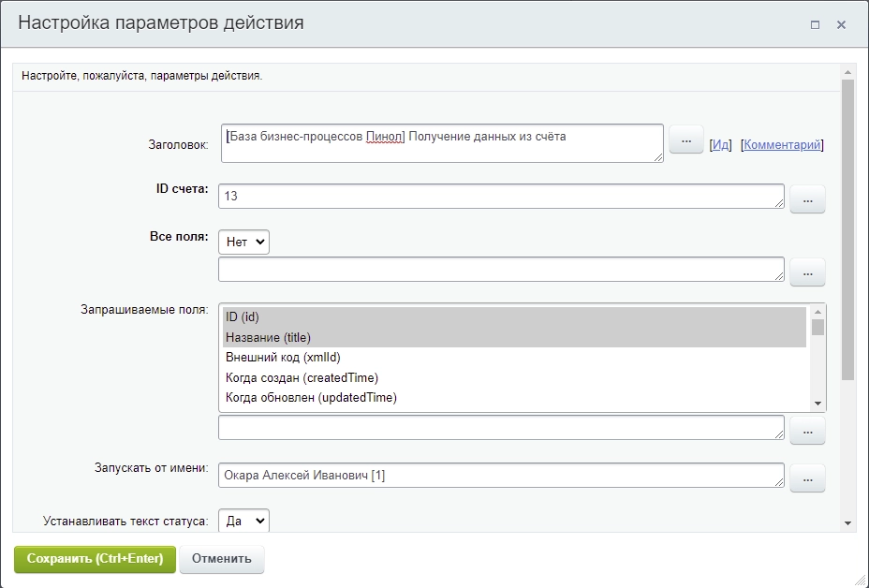The height and width of the screenshot is (588, 869).
Task: Expand the Все поля dropdown
Action: [243, 242]
